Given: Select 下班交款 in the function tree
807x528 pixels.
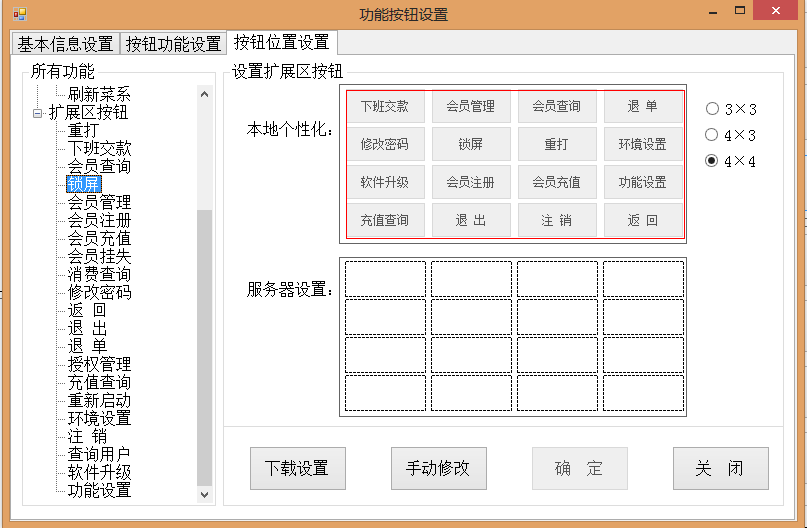Looking at the screenshot, I should coord(99,148).
